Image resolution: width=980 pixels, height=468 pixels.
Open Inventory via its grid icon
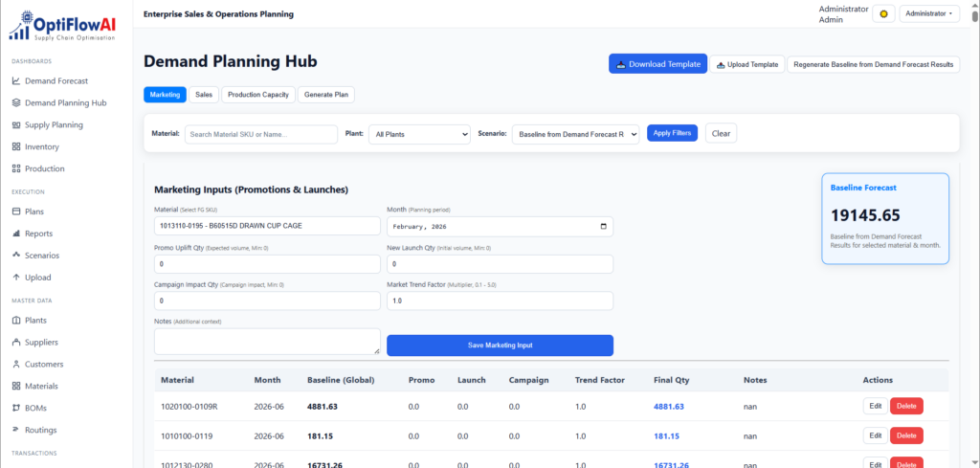[x=16, y=146]
